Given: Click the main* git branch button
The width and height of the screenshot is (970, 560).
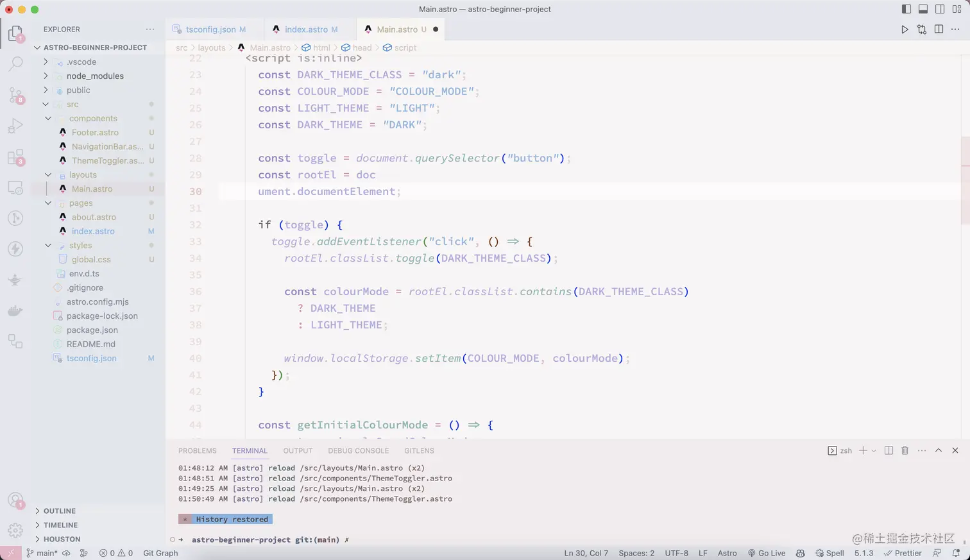Looking at the screenshot, I should 42,553.
